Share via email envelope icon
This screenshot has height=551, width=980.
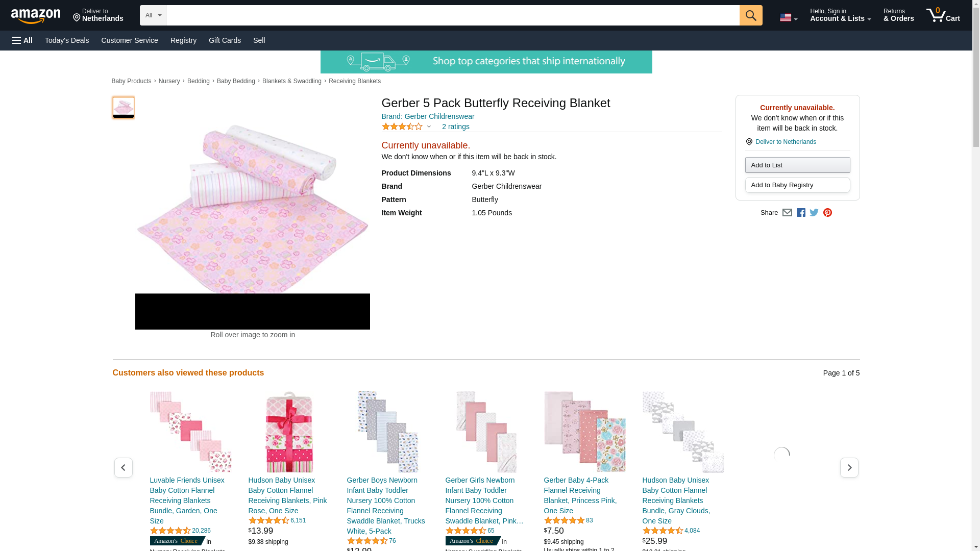pyautogui.click(x=787, y=213)
